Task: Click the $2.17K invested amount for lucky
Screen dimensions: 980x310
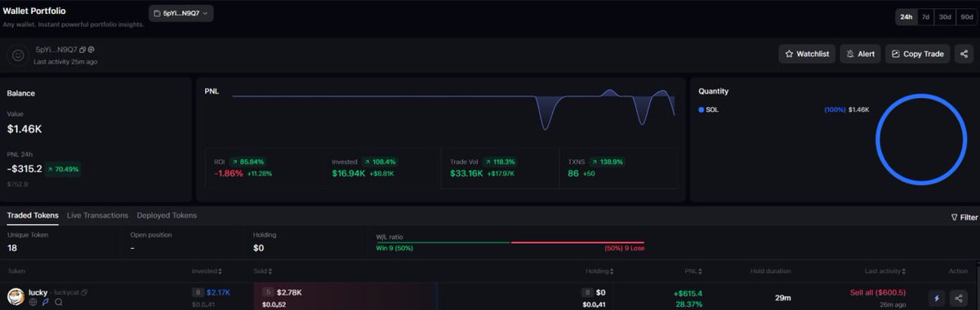Action: click(x=219, y=292)
